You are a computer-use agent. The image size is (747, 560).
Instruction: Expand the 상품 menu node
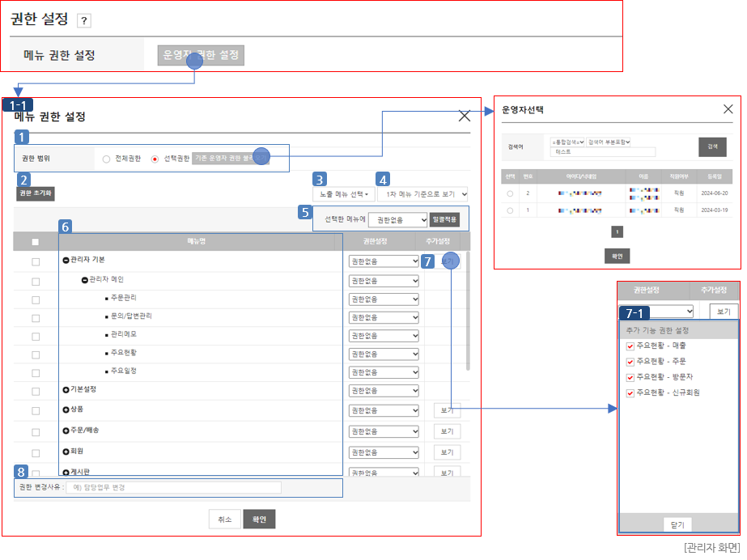(66, 409)
